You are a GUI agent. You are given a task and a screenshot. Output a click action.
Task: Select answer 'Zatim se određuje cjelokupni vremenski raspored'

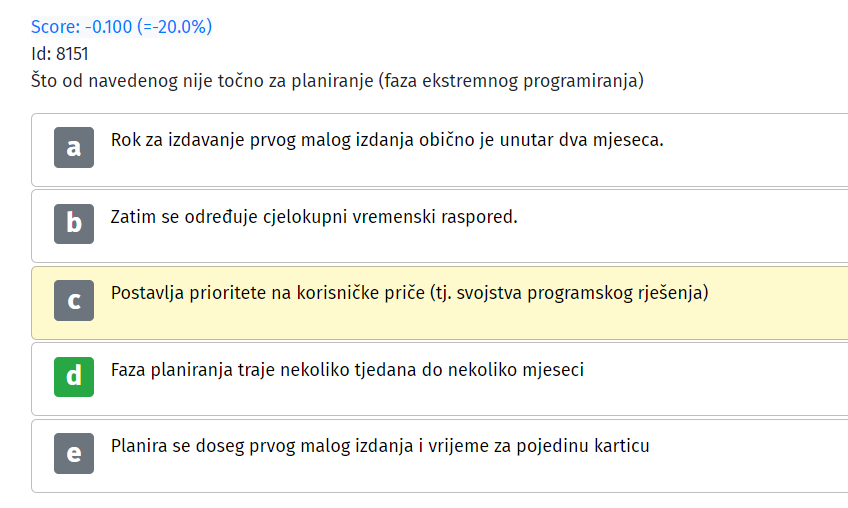314,217
